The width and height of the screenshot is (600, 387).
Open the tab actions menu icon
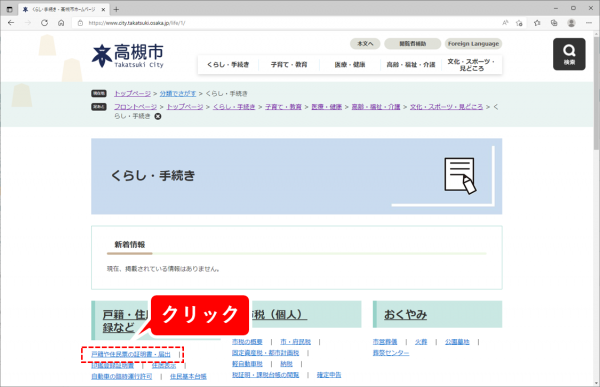(x=10, y=9)
